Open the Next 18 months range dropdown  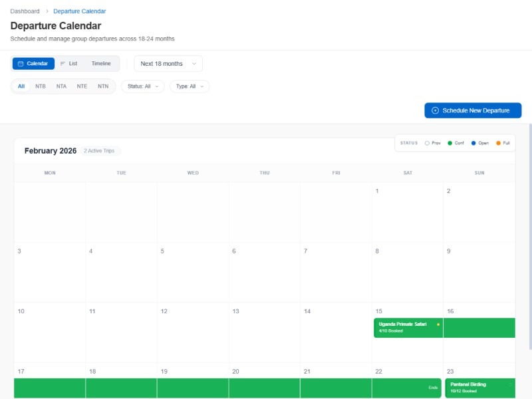click(168, 64)
